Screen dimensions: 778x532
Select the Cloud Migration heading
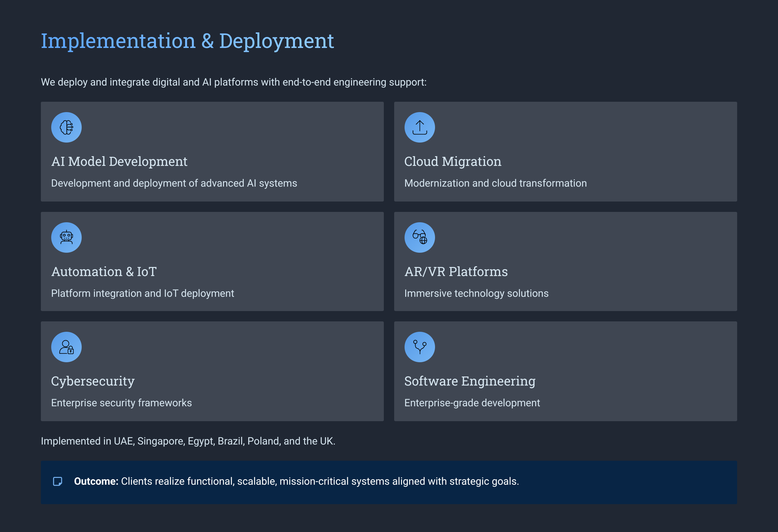click(453, 162)
